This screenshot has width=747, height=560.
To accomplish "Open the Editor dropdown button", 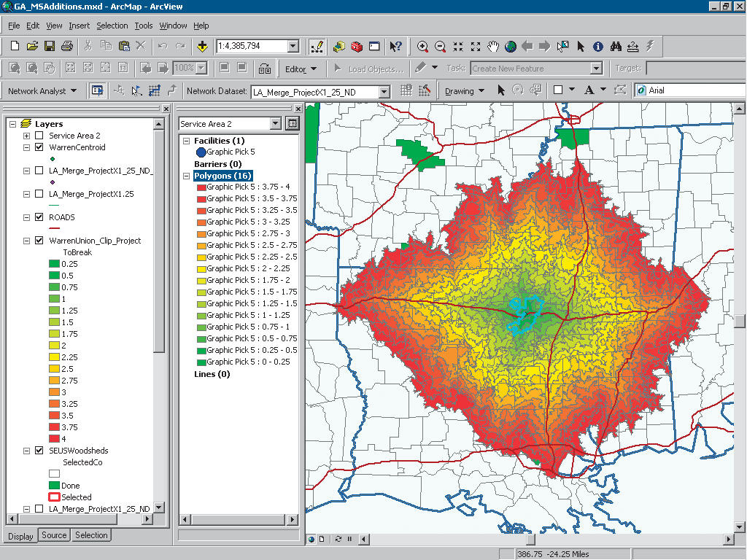I will point(301,69).
